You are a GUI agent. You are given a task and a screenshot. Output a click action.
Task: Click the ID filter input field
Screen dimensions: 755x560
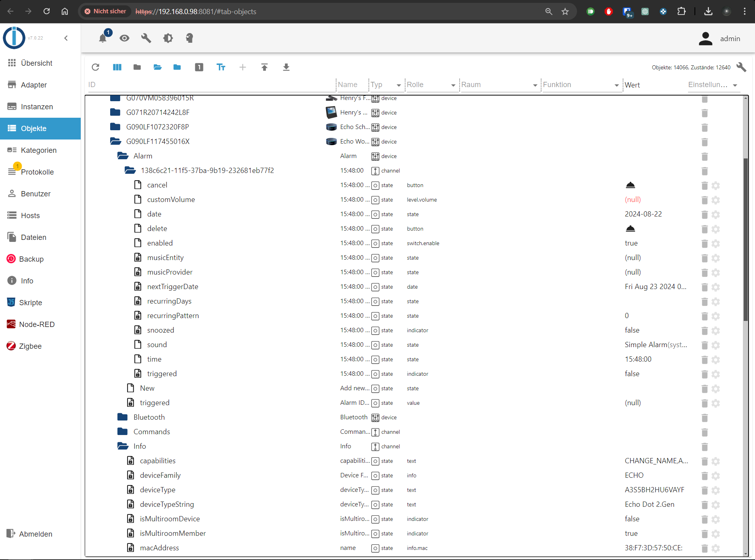(210, 85)
